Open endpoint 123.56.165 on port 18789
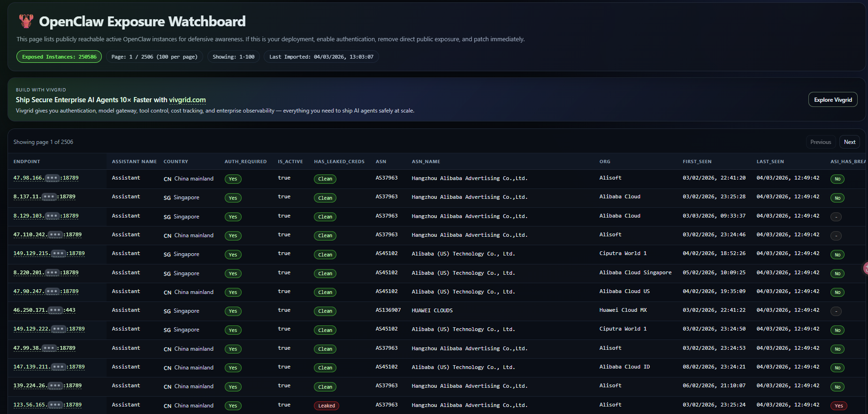Viewport: 868px width, 414px height. pyautogui.click(x=47, y=405)
